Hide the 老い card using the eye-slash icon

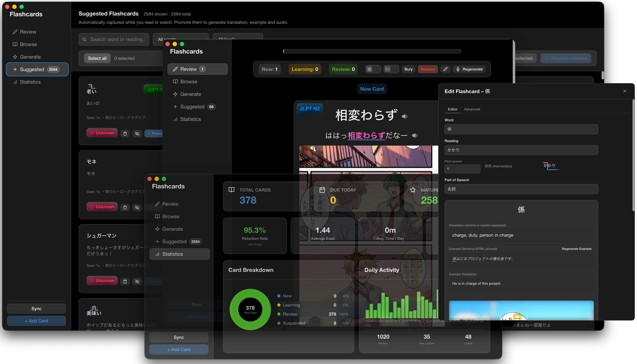[x=137, y=133]
